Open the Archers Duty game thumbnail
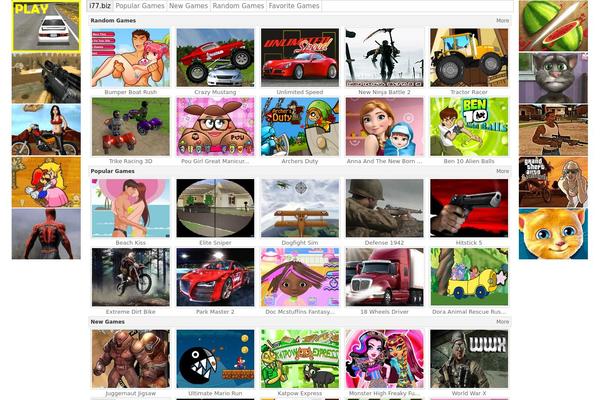Image resolution: width=600 pixels, height=400 pixels. point(300,127)
